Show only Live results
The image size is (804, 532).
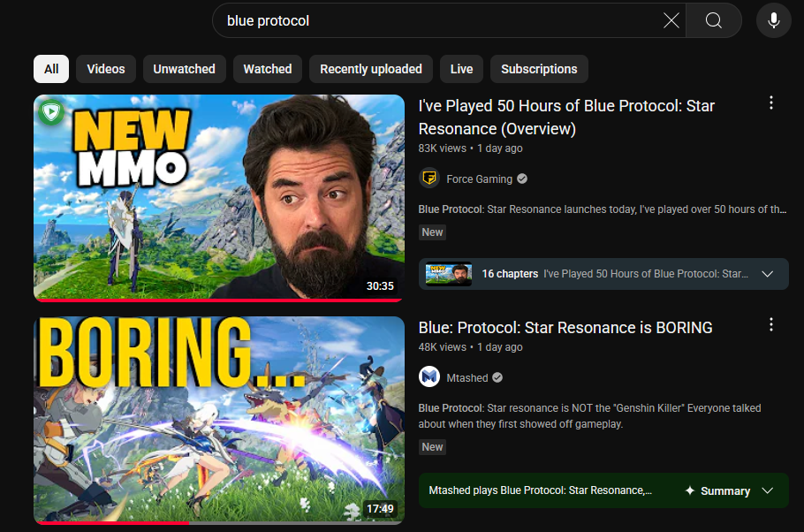pyautogui.click(x=461, y=69)
